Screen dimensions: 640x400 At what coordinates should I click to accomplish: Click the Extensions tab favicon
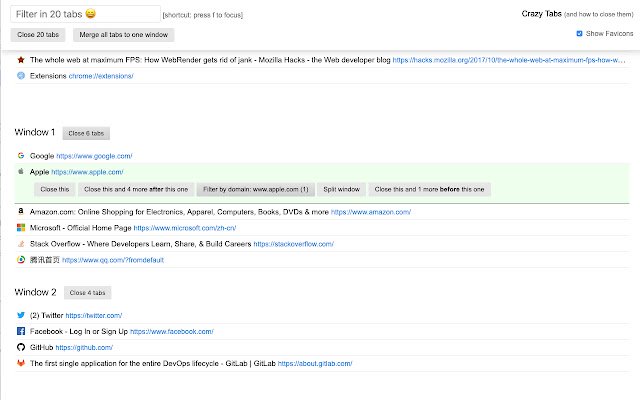click(21, 76)
